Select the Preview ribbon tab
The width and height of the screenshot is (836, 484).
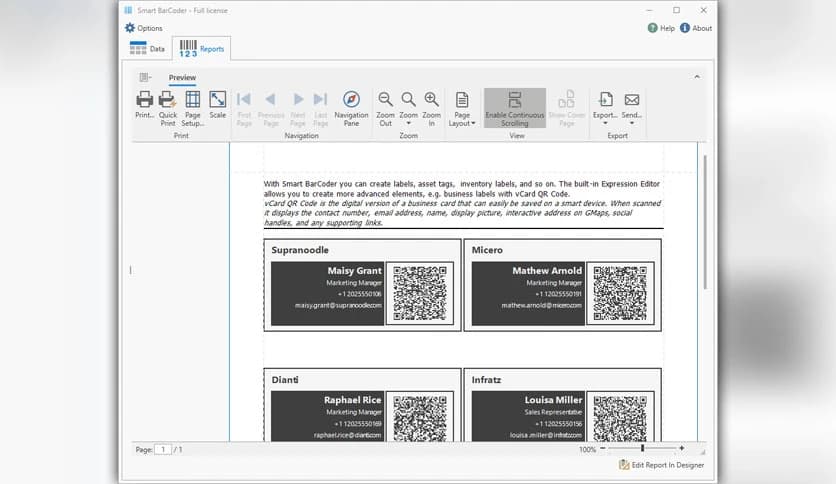[182, 77]
